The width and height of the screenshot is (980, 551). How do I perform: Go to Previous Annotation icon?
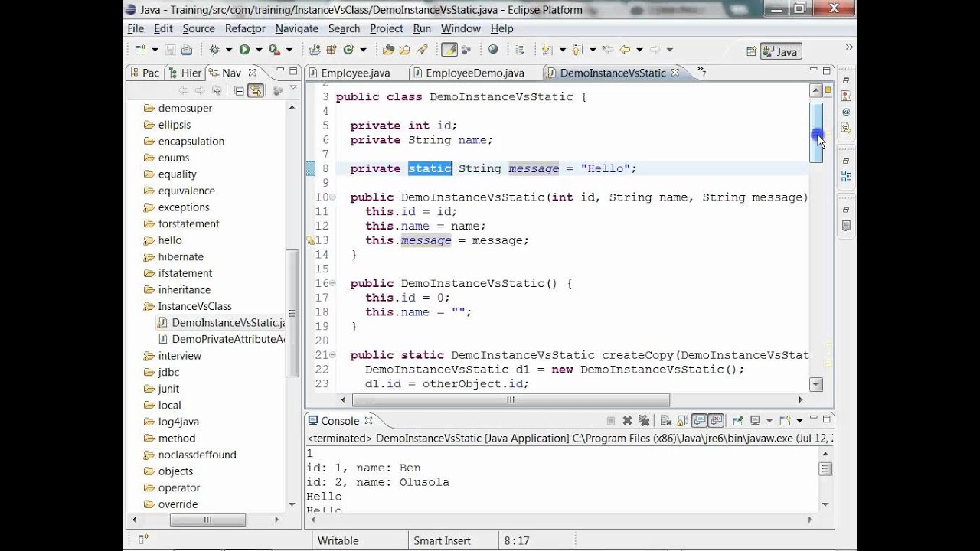tap(579, 50)
